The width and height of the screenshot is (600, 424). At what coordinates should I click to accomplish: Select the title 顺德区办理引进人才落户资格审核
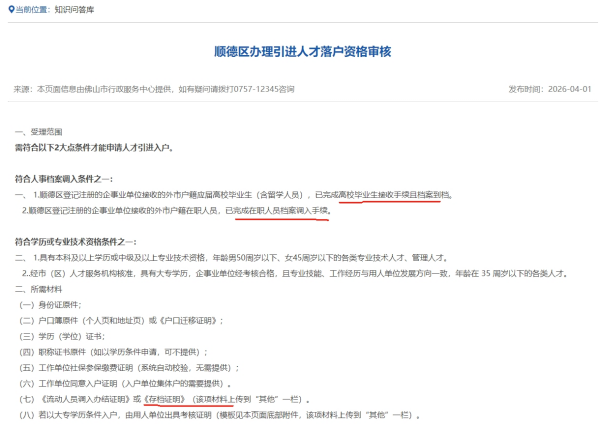[303, 52]
